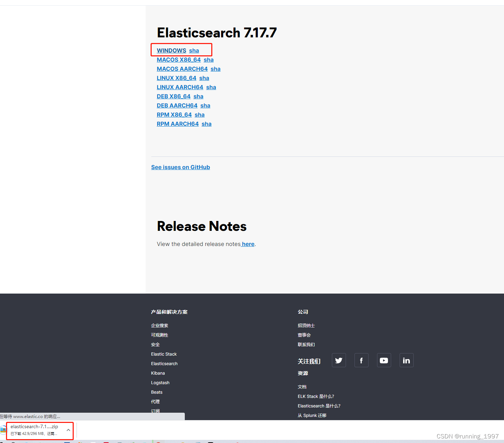
Task: Open Elastic's LinkedIn page
Action: pyautogui.click(x=406, y=360)
